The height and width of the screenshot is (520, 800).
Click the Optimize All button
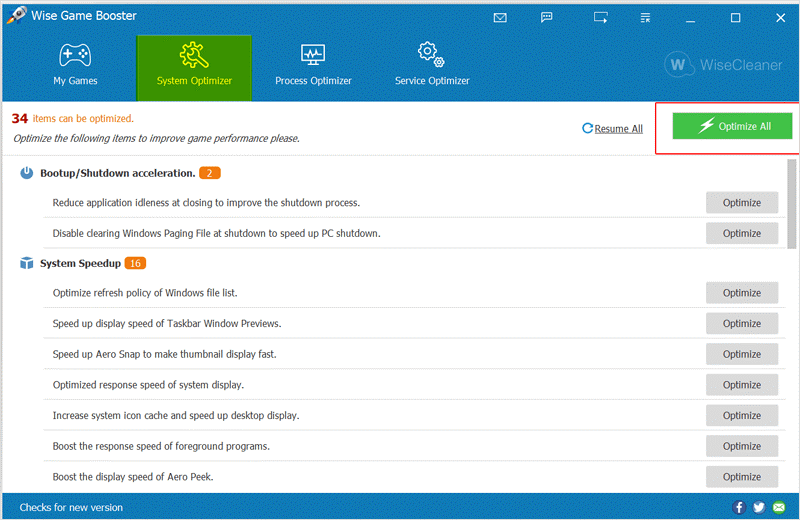pyautogui.click(x=732, y=126)
